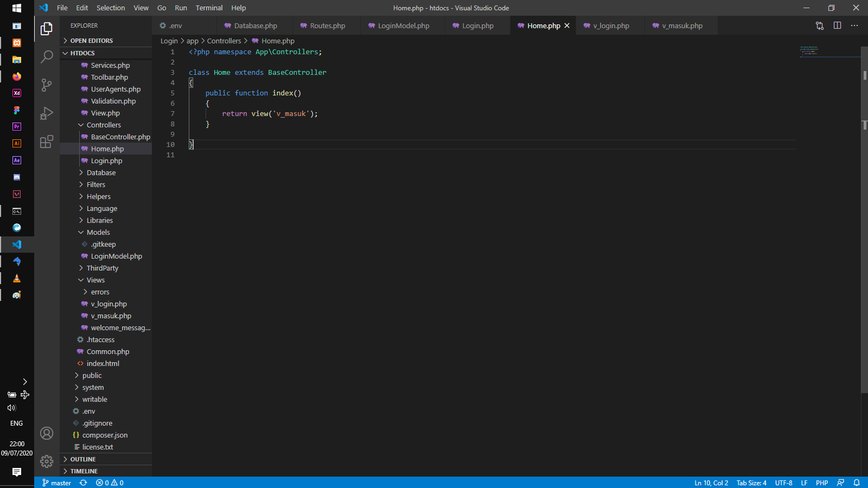Image resolution: width=868 pixels, height=488 pixels.
Task: Collapse the Models folder
Action: (x=106, y=232)
